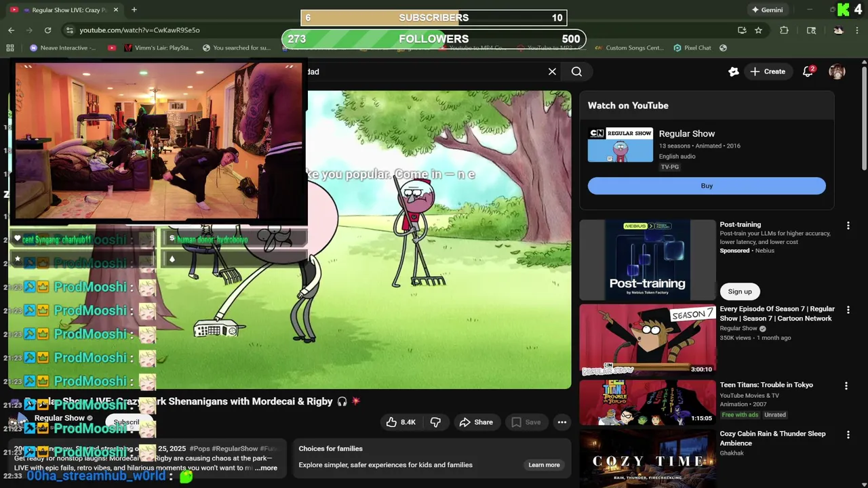
Task: Open the Regular Show poster thumbnail
Action: pos(620,145)
